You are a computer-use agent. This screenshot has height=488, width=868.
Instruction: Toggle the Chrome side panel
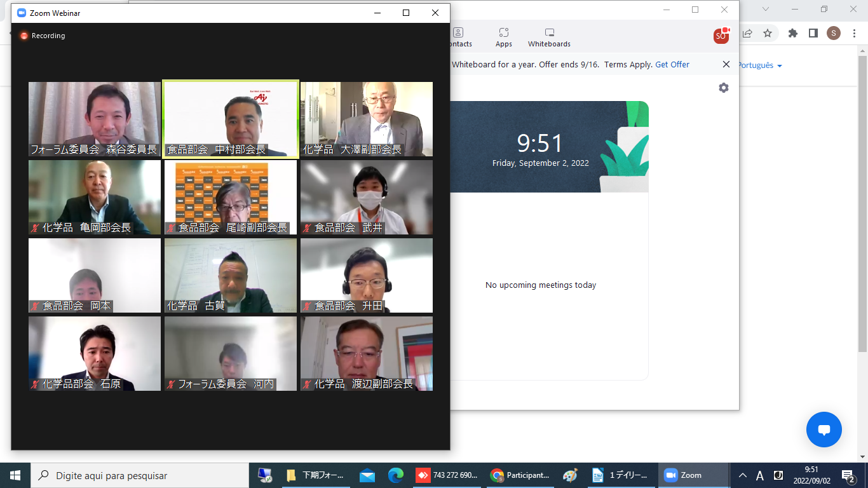coord(813,33)
